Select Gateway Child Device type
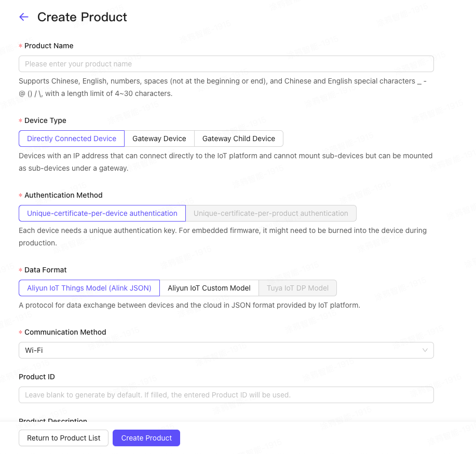Screen dimensions: 476x454 239,139
